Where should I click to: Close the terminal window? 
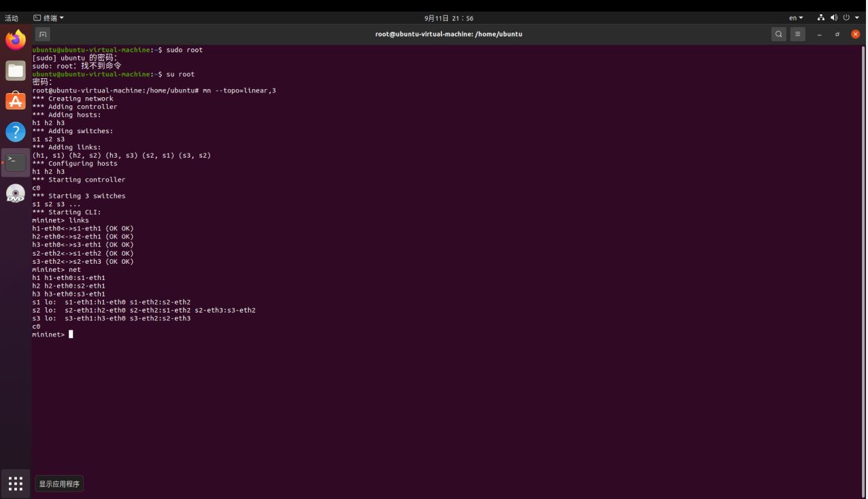856,34
